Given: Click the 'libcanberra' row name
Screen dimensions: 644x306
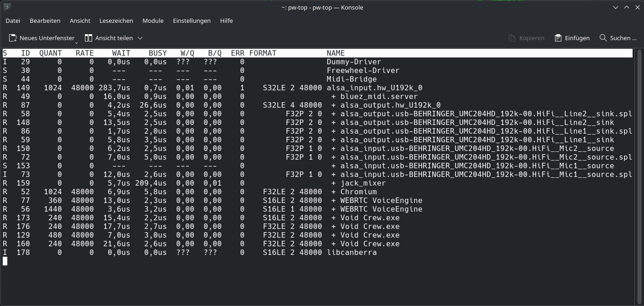Looking at the screenshot, I should point(351,252).
